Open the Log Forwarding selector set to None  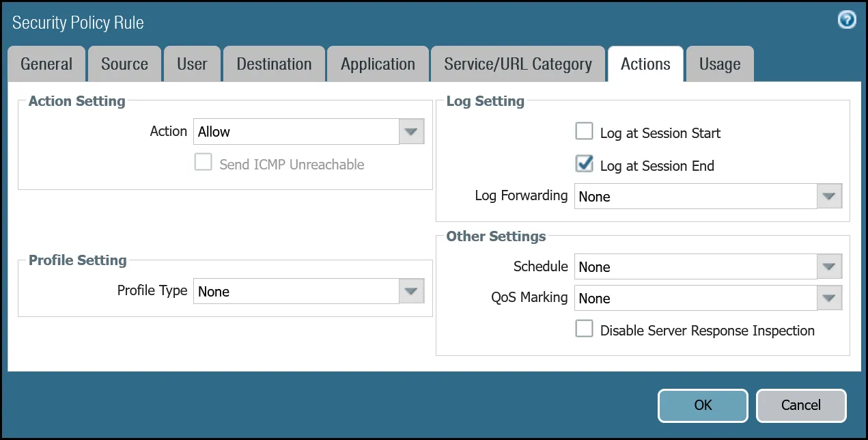697,196
